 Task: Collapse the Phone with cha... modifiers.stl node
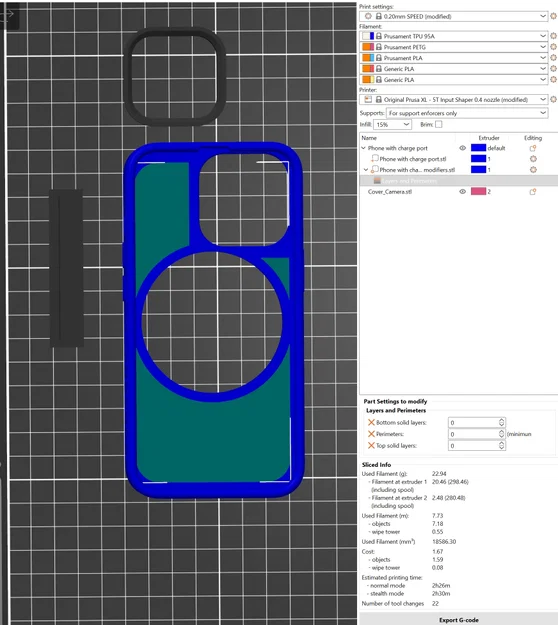366,169
